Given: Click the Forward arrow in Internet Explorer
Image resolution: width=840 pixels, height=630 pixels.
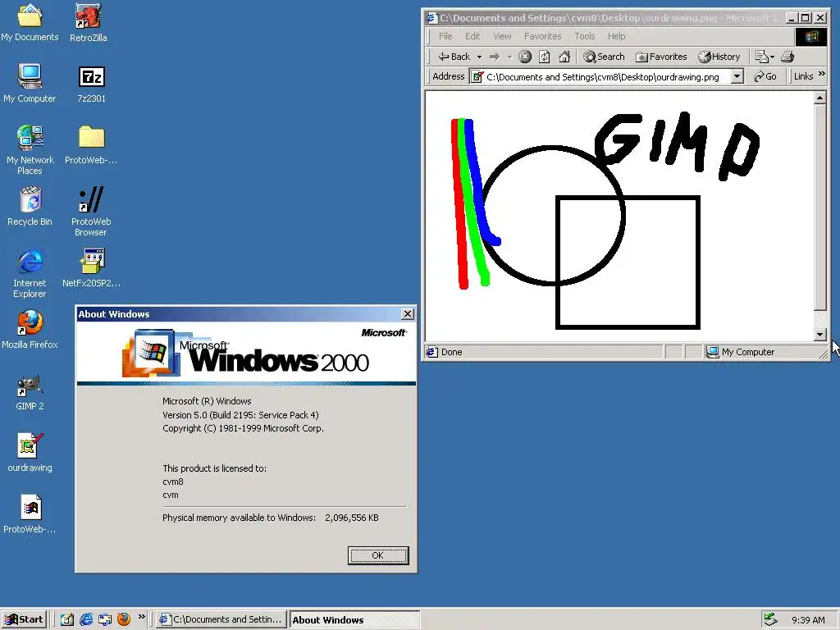Looking at the screenshot, I should (495, 57).
